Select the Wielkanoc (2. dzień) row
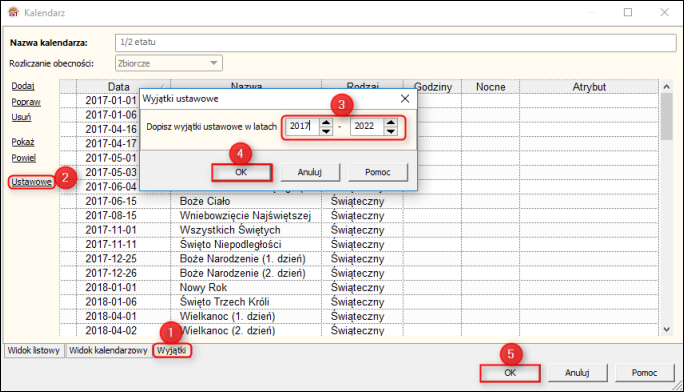This screenshot has width=684, height=392. 359,330
